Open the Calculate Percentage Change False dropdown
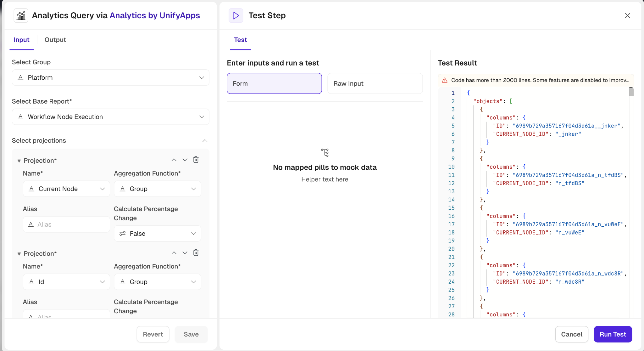This screenshot has height=351, width=644. click(157, 234)
